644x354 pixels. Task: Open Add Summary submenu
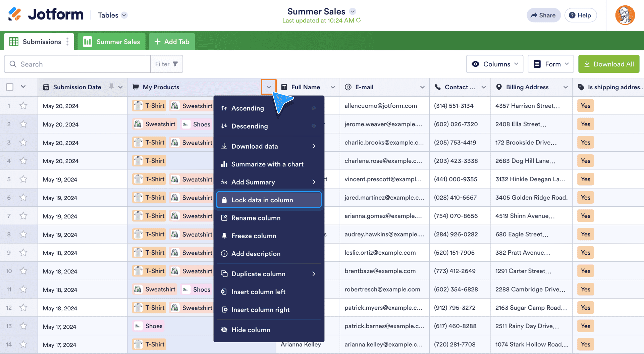pyautogui.click(x=269, y=182)
